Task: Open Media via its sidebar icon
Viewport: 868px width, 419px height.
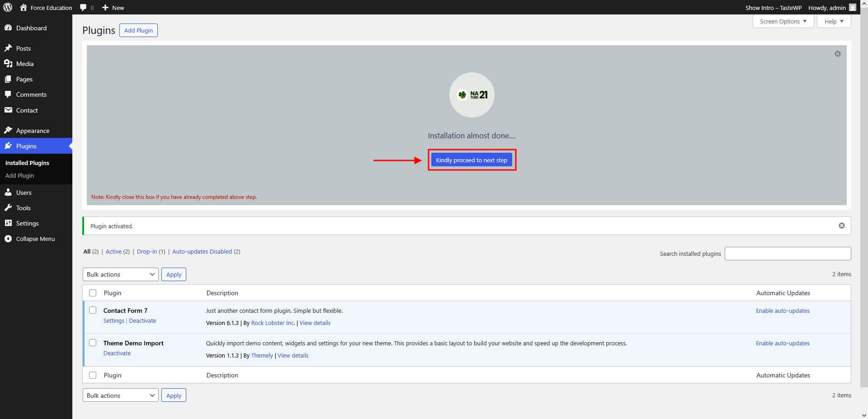Action: [x=8, y=64]
